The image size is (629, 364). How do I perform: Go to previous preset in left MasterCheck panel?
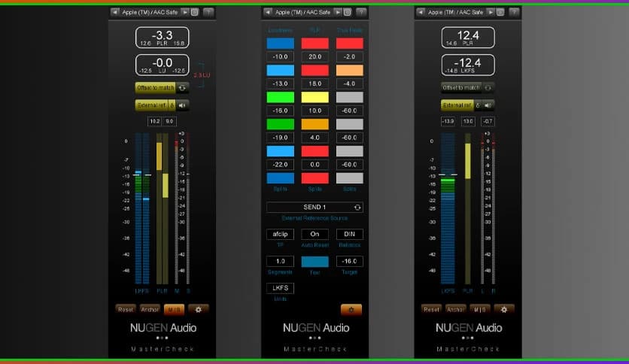click(x=114, y=13)
